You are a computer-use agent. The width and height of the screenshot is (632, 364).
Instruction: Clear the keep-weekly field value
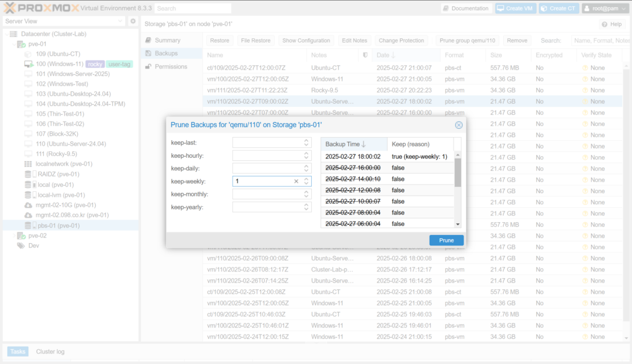[x=296, y=181]
